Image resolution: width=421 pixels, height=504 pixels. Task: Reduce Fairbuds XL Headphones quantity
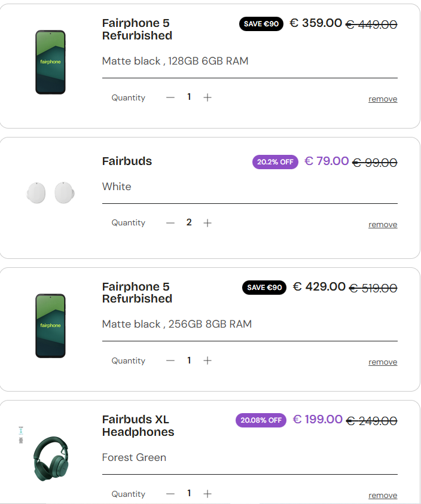pos(170,494)
